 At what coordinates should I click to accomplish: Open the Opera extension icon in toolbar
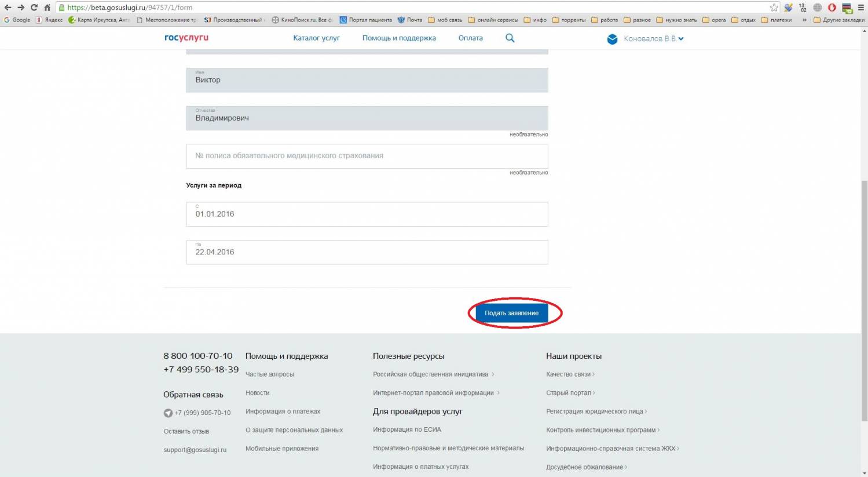(x=832, y=8)
